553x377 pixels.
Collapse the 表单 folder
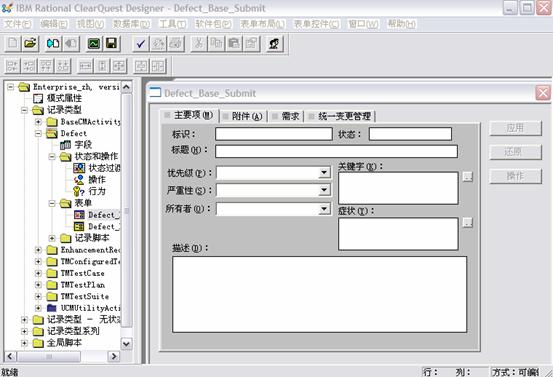pos(52,203)
